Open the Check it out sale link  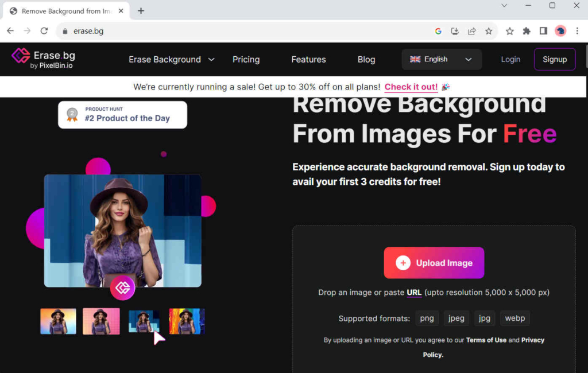point(411,87)
